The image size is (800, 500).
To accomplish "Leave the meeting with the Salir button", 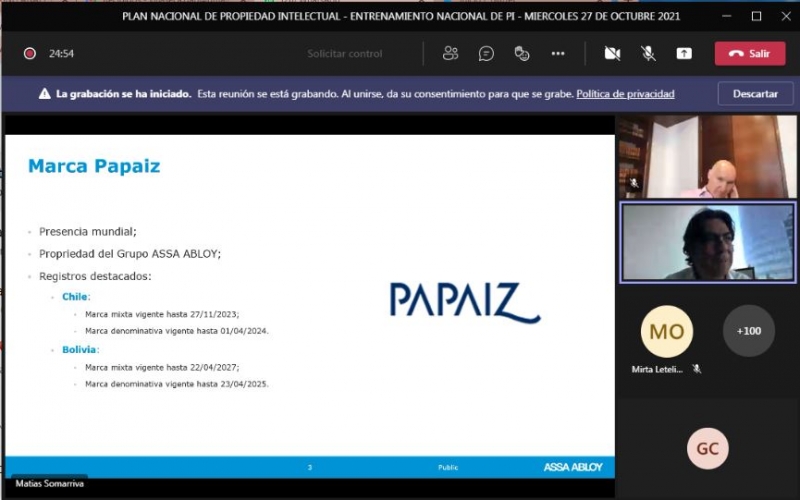I will 749,54.
